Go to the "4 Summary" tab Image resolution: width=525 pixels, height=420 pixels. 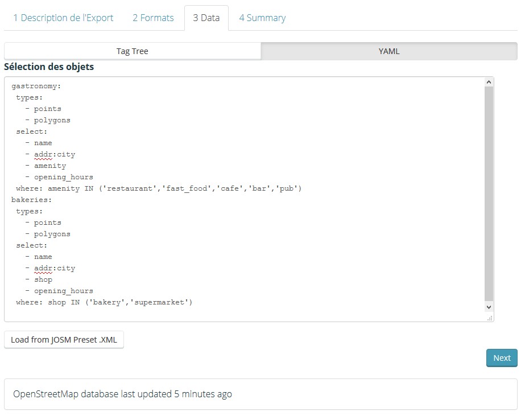262,18
